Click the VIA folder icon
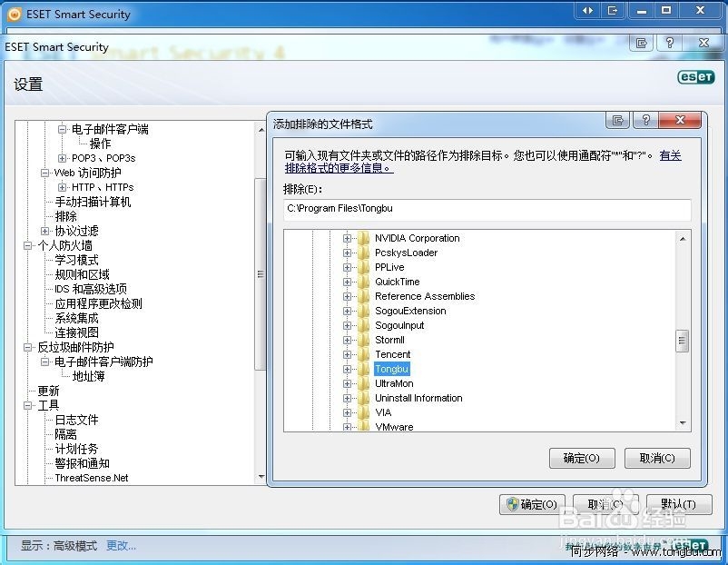Image resolution: width=728 pixels, height=565 pixels. click(363, 412)
